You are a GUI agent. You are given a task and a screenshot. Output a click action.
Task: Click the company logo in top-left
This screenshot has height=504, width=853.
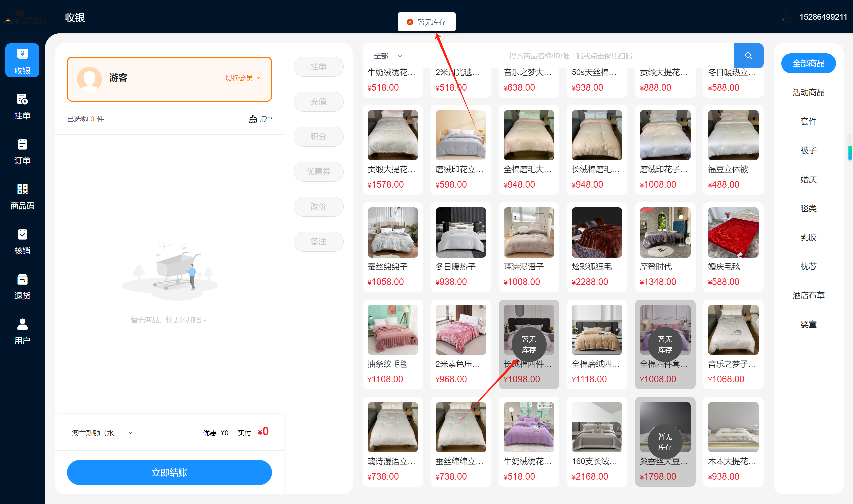25,18
